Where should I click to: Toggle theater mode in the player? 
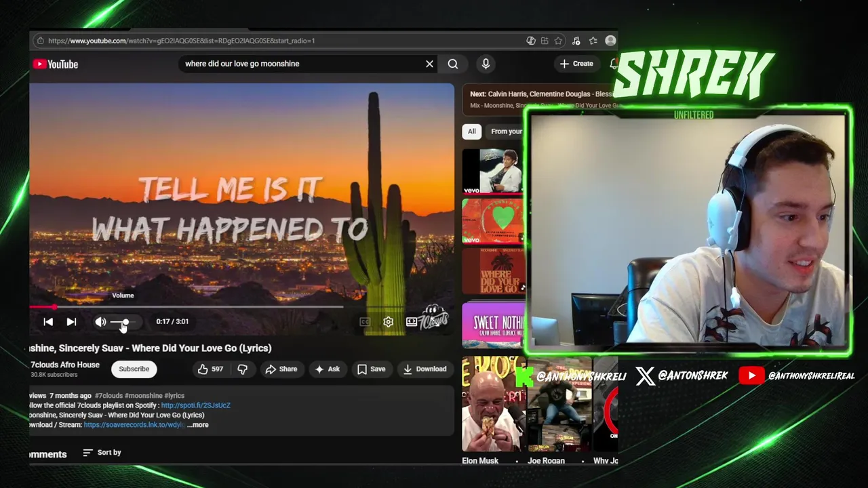coord(412,322)
